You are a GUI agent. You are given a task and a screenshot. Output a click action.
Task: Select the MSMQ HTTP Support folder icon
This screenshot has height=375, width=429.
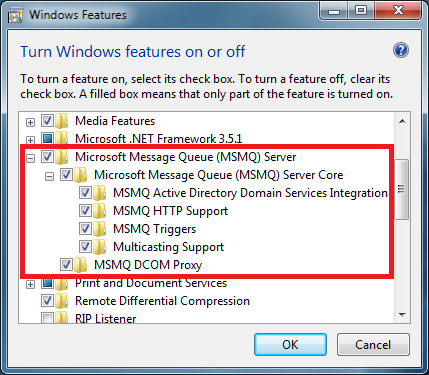pyautogui.click(x=100, y=211)
